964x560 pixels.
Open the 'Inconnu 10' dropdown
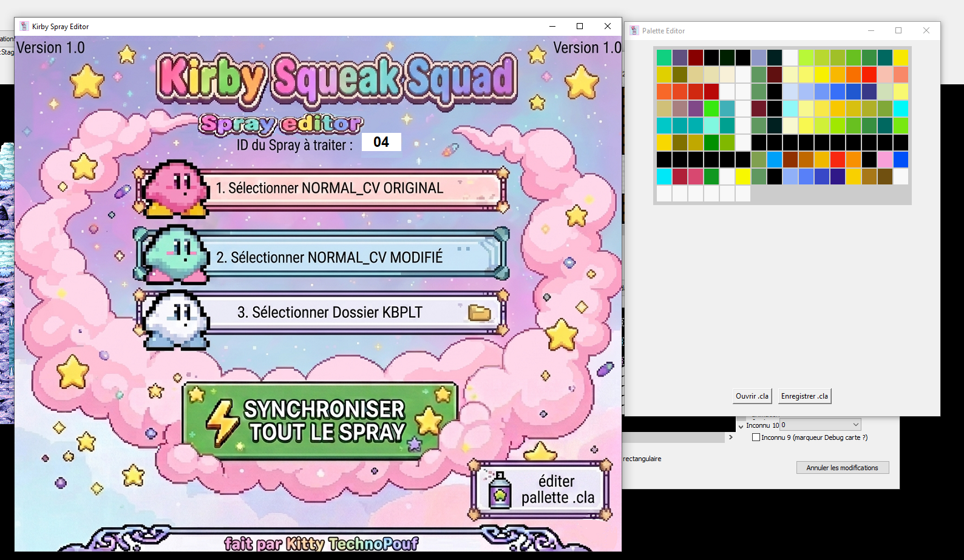pos(820,425)
